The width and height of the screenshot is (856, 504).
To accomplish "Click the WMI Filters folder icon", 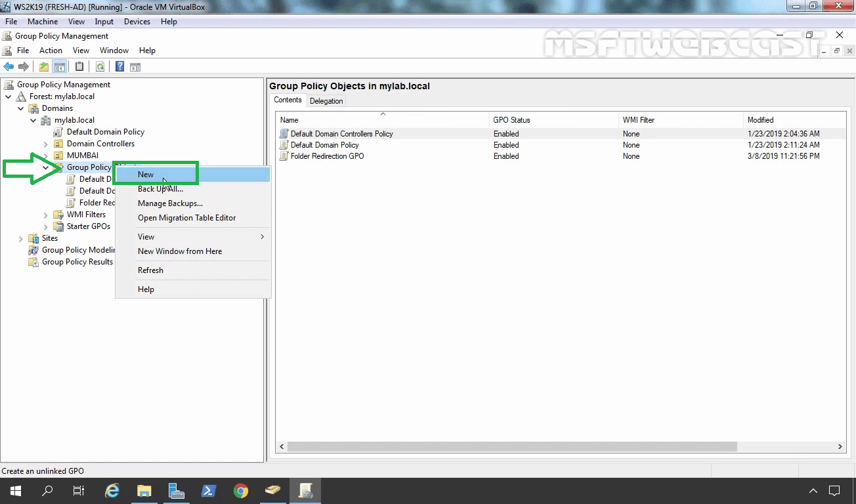I will pyautogui.click(x=58, y=215).
